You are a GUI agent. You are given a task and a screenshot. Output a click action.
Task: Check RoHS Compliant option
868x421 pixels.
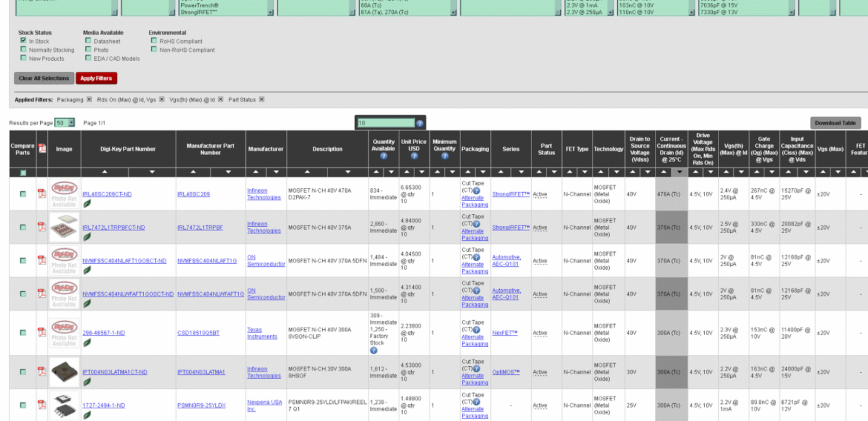[x=154, y=41]
